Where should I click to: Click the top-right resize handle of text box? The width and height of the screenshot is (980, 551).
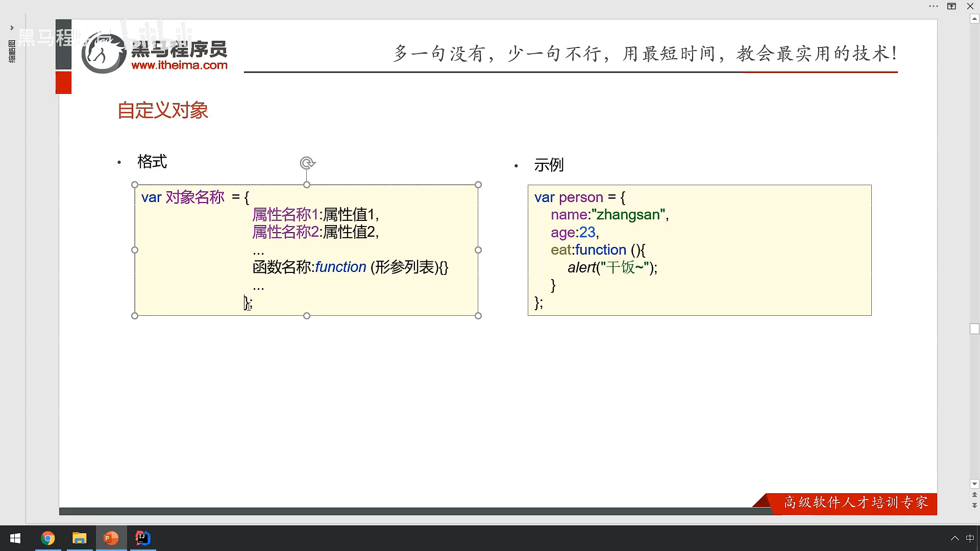478,185
